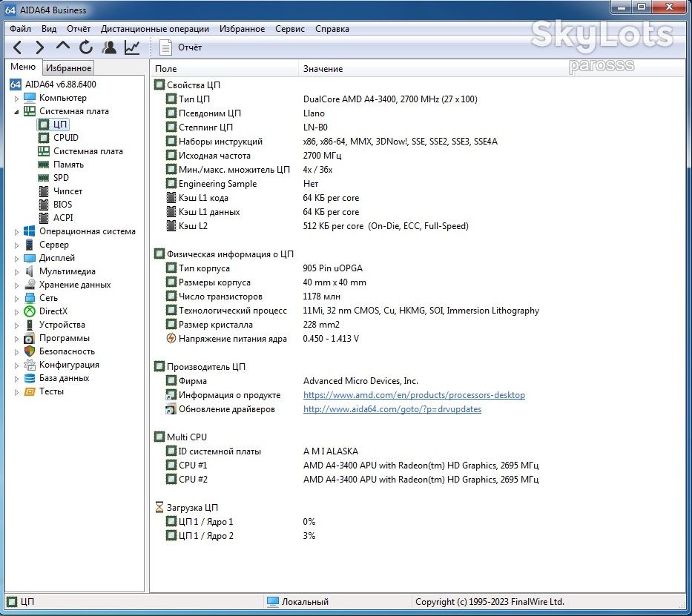Viewport: 692px width, 616px height.
Task: Click the lightning icon beside Напряжение питания ядра
Action: pyautogui.click(x=171, y=338)
